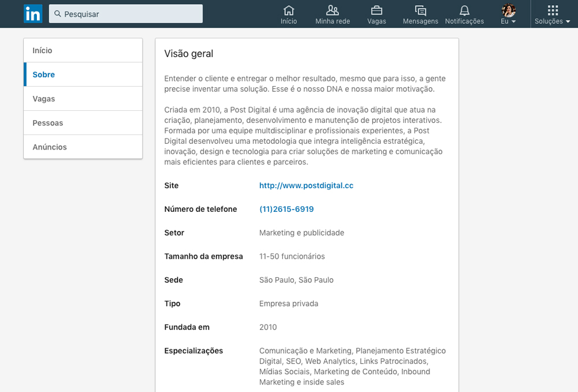The width and height of the screenshot is (578, 392).
Task: Select Início in the left sidebar
Action: tap(83, 50)
